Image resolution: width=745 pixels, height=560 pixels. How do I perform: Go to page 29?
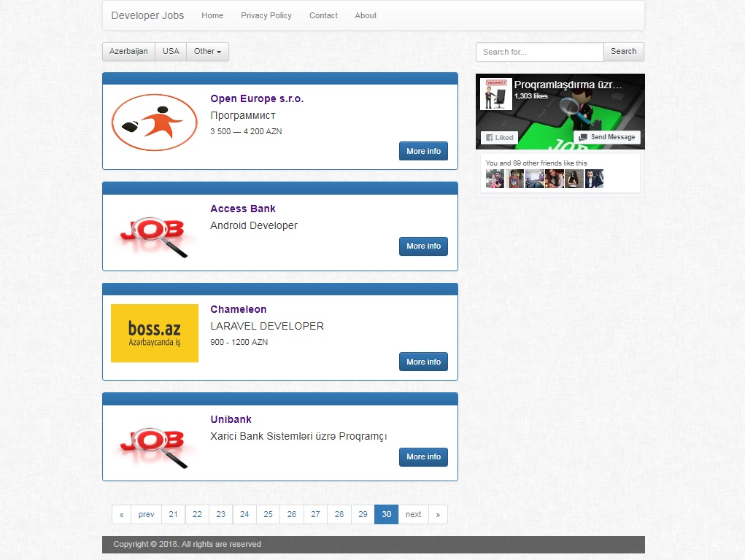pyautogui.click(x=363, y=514)
